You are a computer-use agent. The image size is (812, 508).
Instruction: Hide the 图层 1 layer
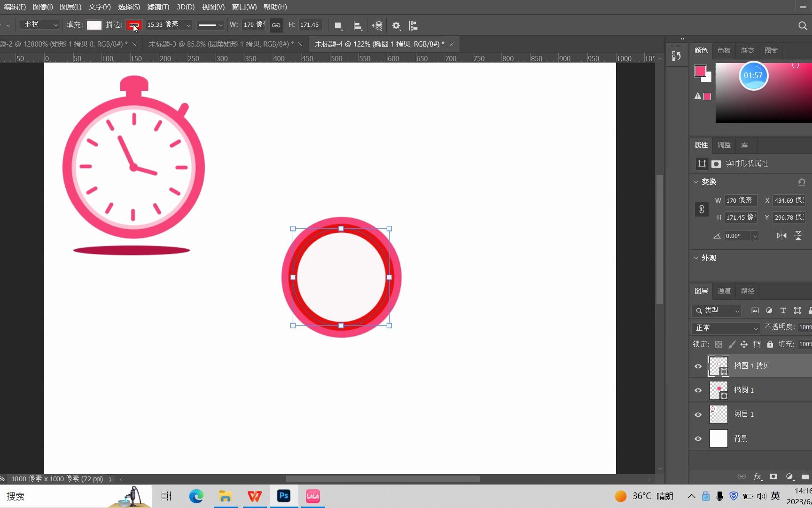pyautogui.click(x=698, y=414)
